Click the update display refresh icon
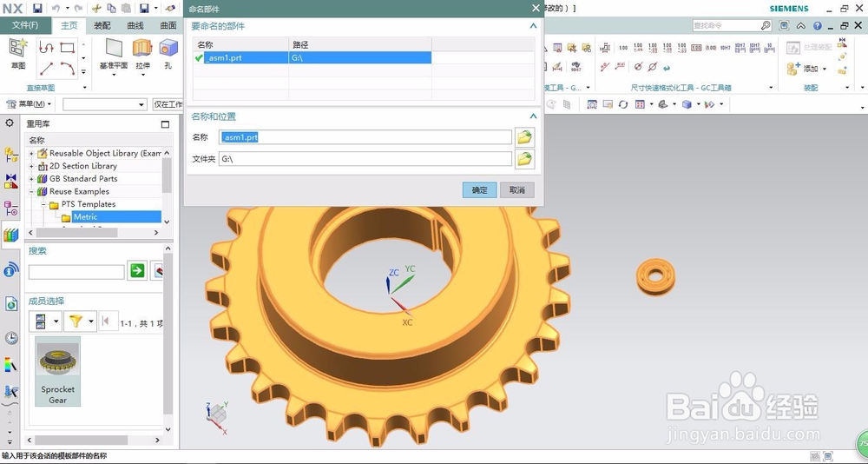Image resolution: width=868 pixels, height=464 pixels. [x=623, y=104]
